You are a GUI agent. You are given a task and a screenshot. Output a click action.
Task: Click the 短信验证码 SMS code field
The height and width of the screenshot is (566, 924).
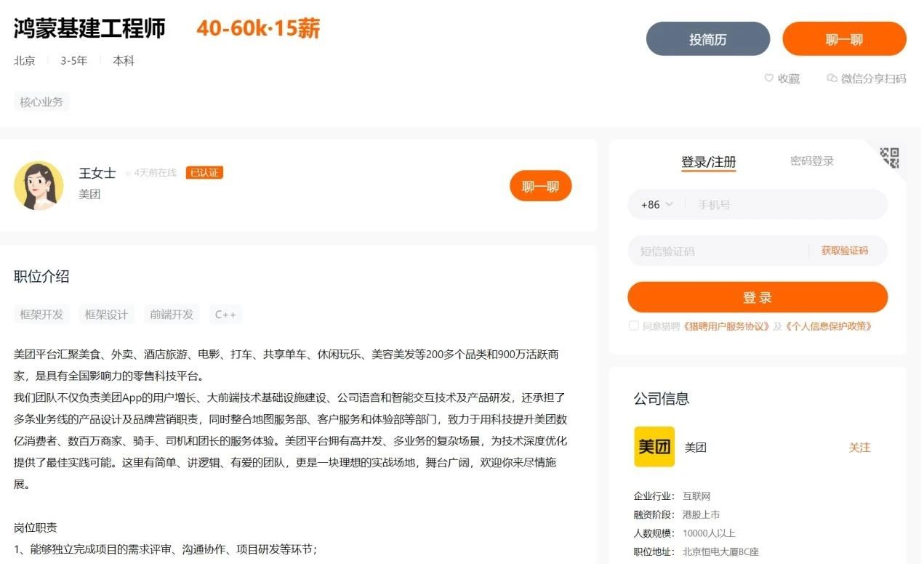pyautogui.click(x=712, y=251)
